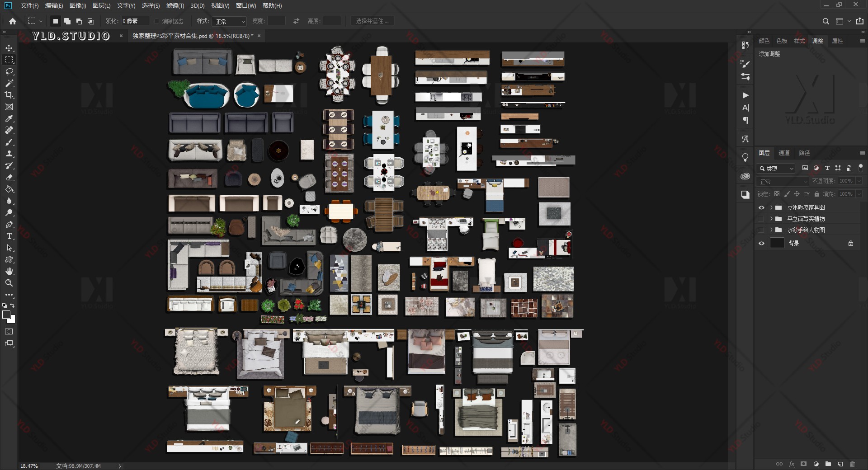Toggle lock all layer attributes
Viewport: 868px width, 470px height.
point(816,194)
